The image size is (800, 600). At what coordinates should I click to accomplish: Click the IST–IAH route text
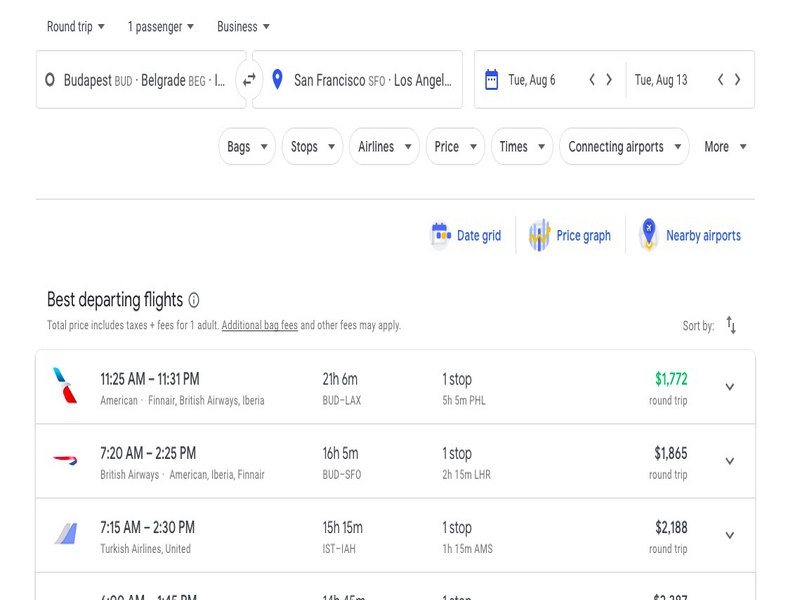(339, 549)
